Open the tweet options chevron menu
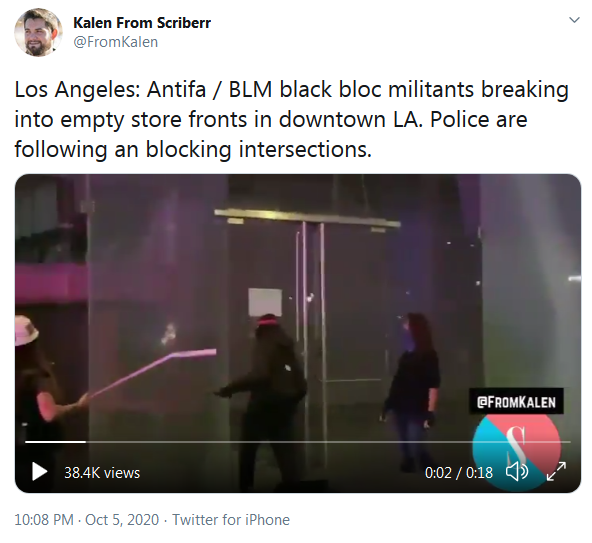The image size is (592, 543). (574, 20)
